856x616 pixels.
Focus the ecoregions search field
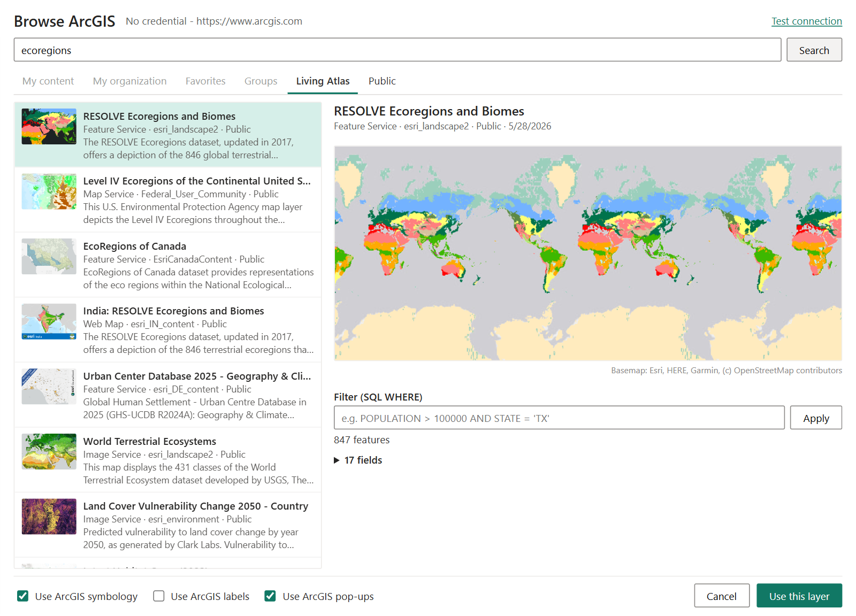point(398,50)
